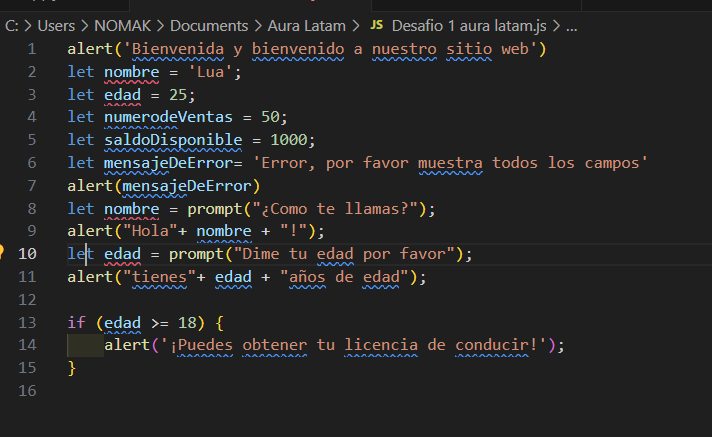Click the JS file icon in breadcrumb

[376, 25]
